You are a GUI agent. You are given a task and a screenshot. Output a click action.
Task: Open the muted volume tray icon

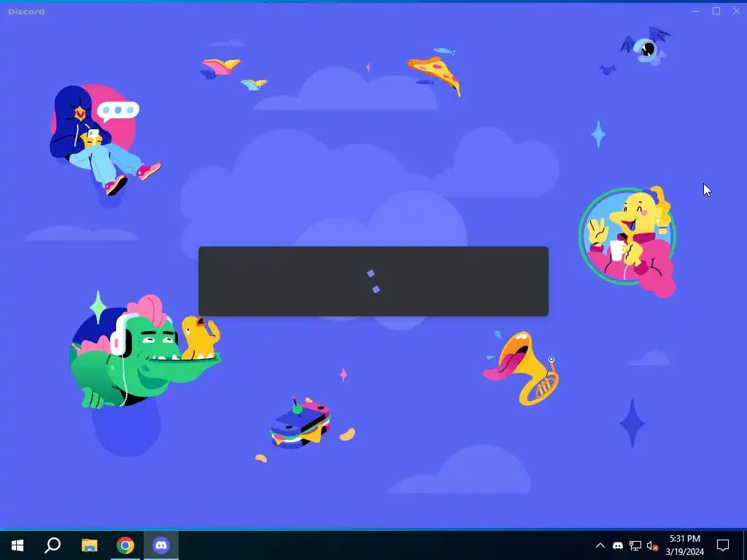pos(652,545)
